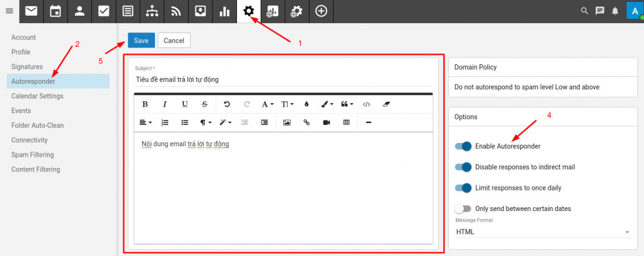Image resolution: width=644 pixels, height=256 pixels.
Task: Click the redo icon in editor
Action: click(247, 104)
